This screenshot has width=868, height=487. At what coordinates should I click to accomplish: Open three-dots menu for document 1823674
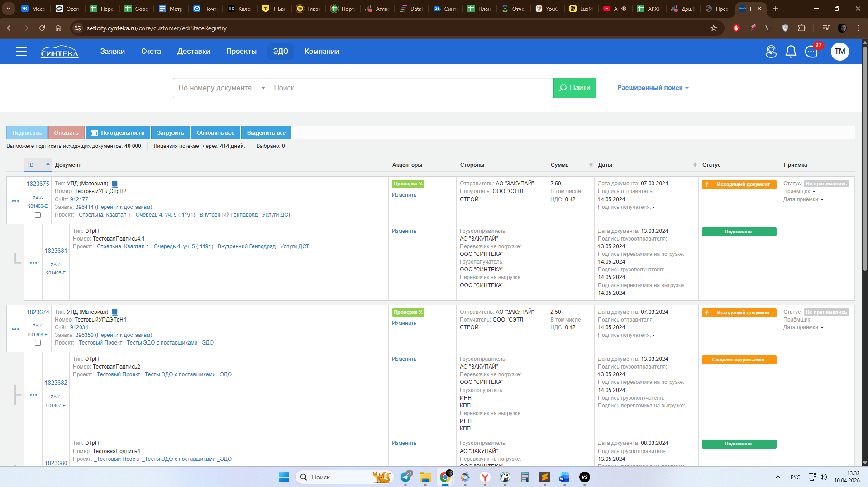tap(15, 329)
